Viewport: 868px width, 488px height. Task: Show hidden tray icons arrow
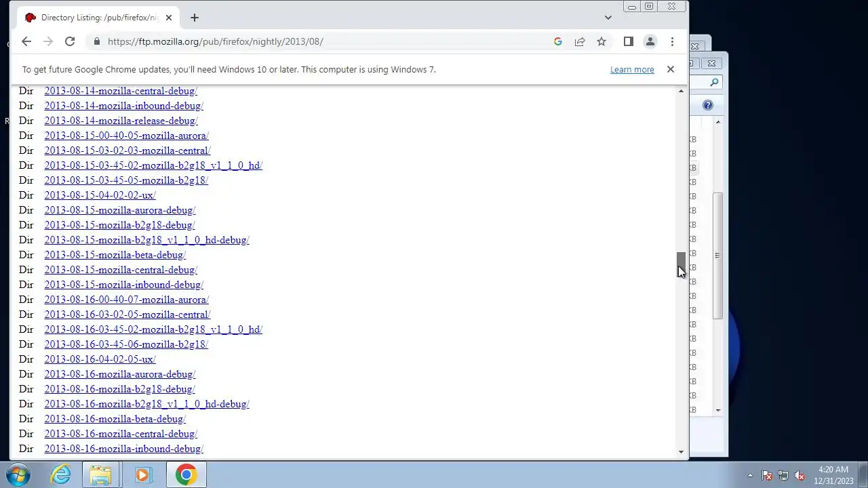750,476
